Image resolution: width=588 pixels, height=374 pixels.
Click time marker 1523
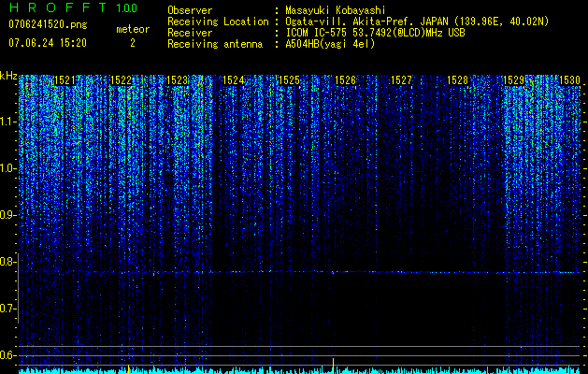[x=177, y=79]
